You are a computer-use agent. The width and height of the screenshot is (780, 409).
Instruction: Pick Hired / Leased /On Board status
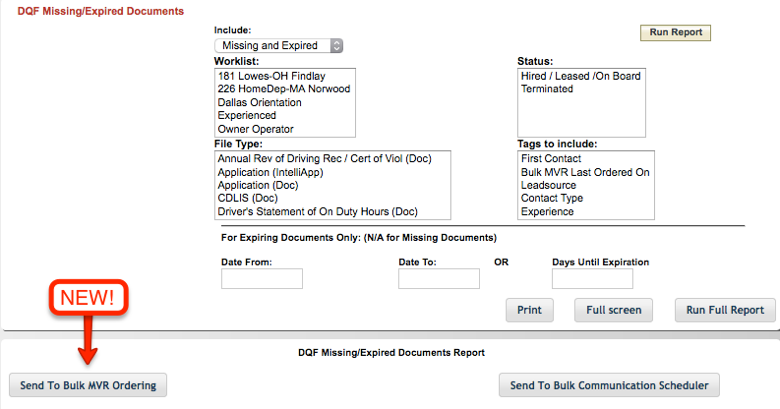581,76
